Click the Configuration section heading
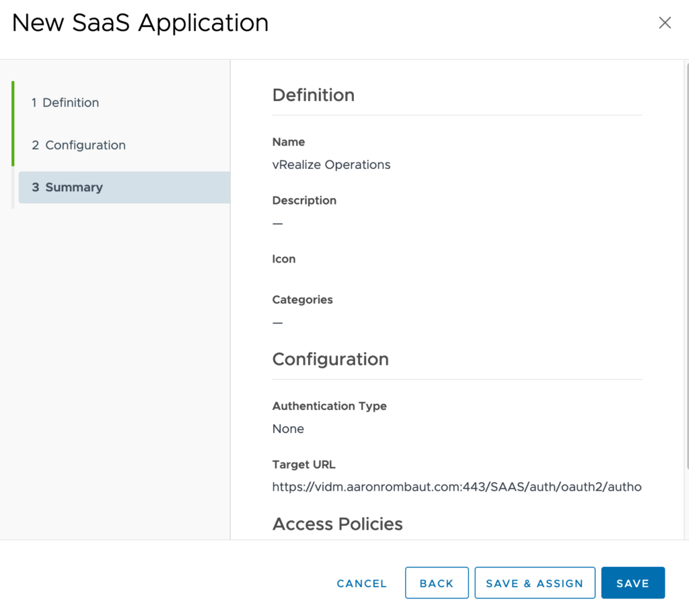This screenshot has height=616, width=689. tap(330, 359)
